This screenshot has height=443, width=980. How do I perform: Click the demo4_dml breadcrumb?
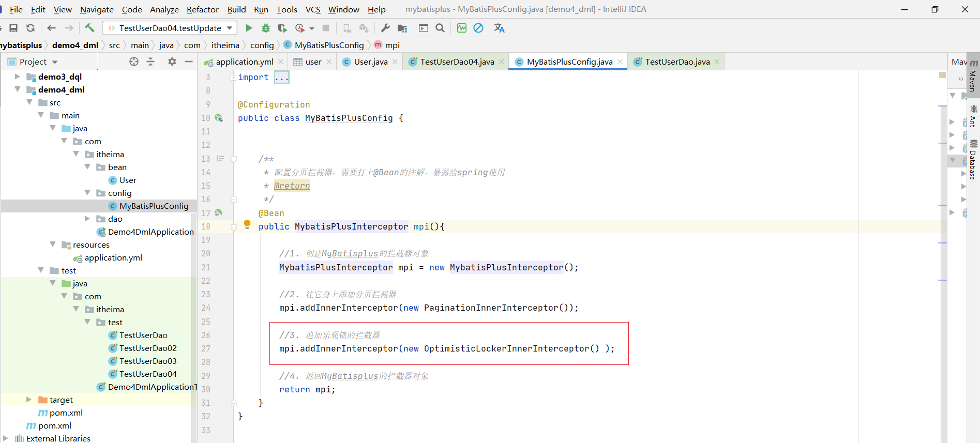click(x=75, y=45)
